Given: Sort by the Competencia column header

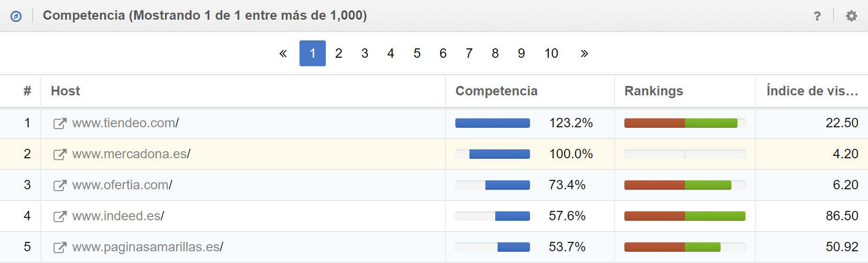Looking at the screenshot, I should point(496,91).
